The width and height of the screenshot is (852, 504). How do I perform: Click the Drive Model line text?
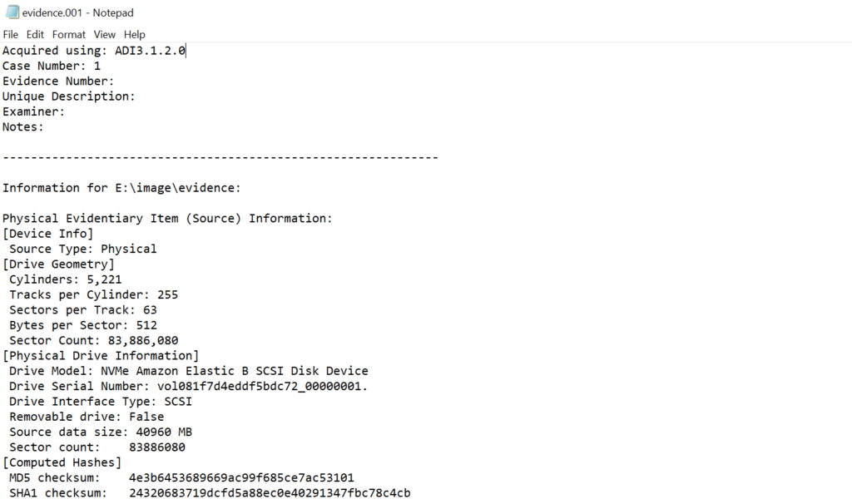point(189,371)
